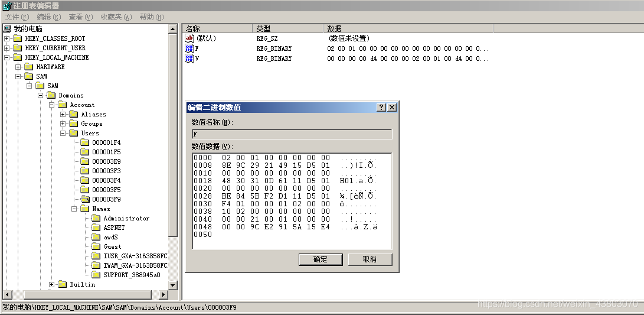The width and height of the screenshot is (644, 315).
Task: Expand the Builtin node
Action: (52, 285)
